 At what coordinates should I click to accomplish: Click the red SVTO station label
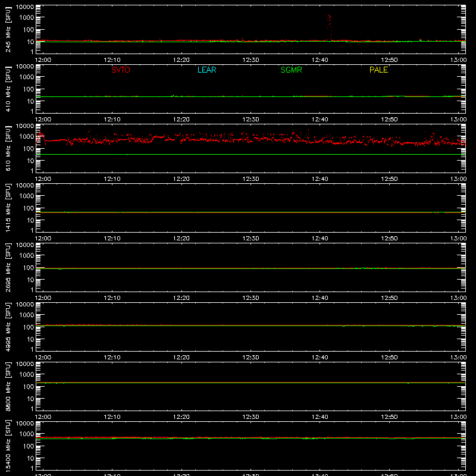click(x=121, y=70)
